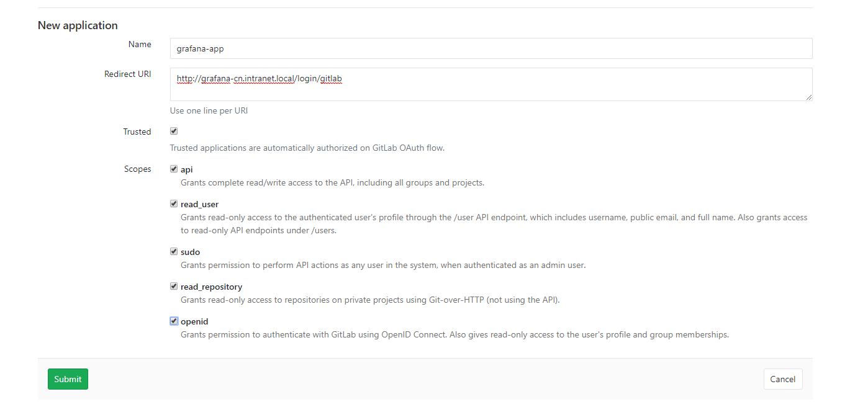
Task: Click the openid scope label
Action: [194, 321]
